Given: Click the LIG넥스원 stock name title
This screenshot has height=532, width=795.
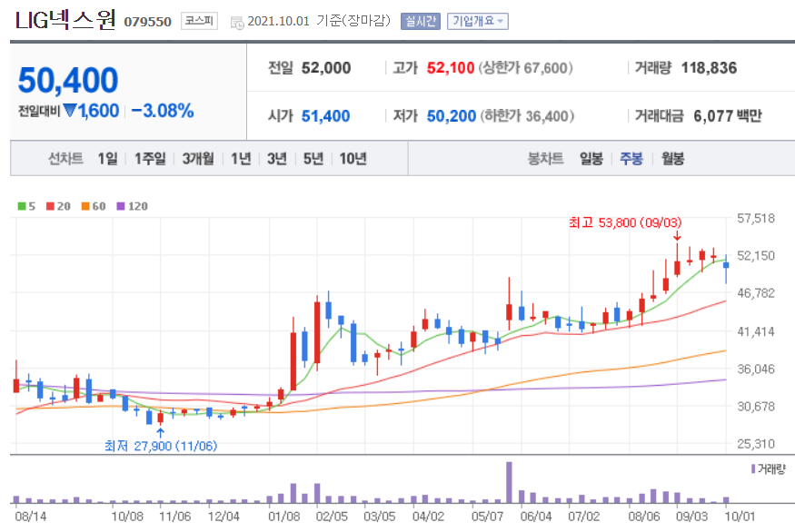Looking at the screenshot, I should [x=66, y=20].
